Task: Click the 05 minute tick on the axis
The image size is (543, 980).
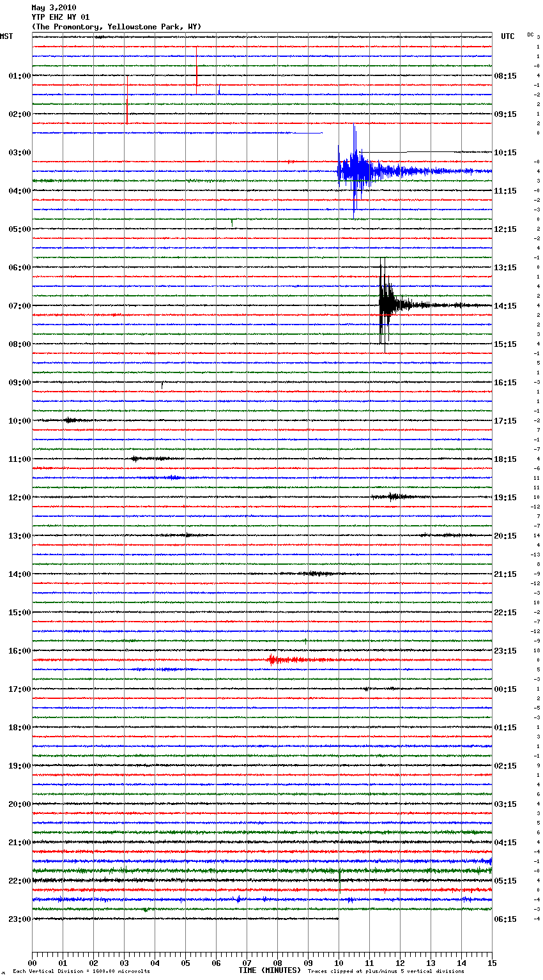Action: 185,963
